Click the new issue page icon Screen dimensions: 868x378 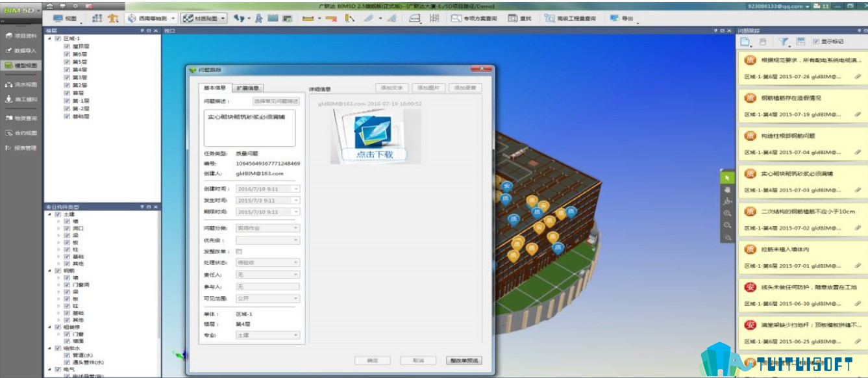(x=745, y=42)
